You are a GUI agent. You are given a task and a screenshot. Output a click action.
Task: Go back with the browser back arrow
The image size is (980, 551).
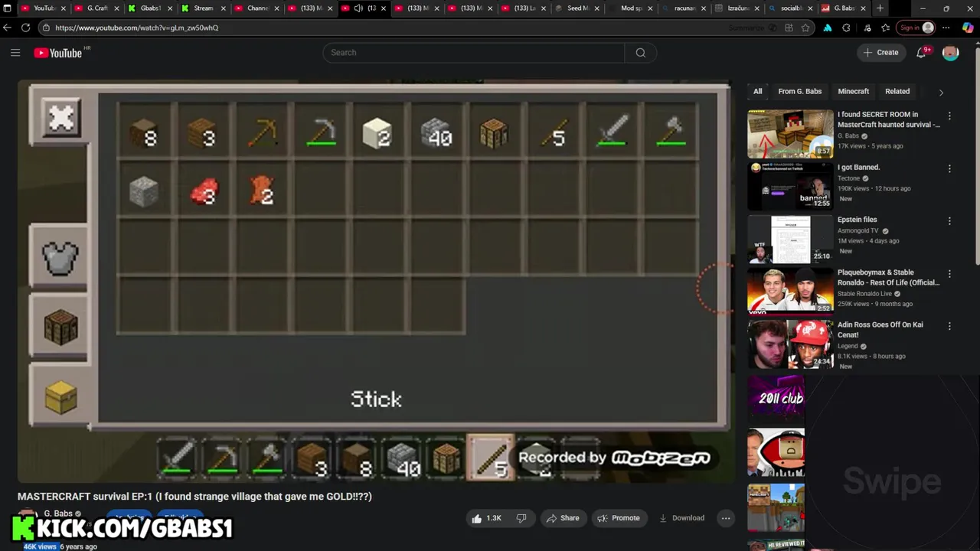pyautogui.click(x=8, y=28)
